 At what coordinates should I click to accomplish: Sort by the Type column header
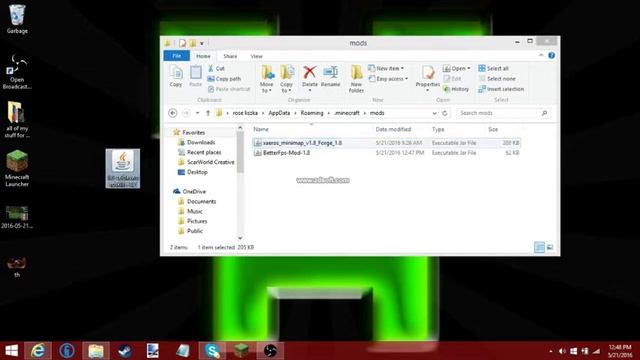pos(438,129)
